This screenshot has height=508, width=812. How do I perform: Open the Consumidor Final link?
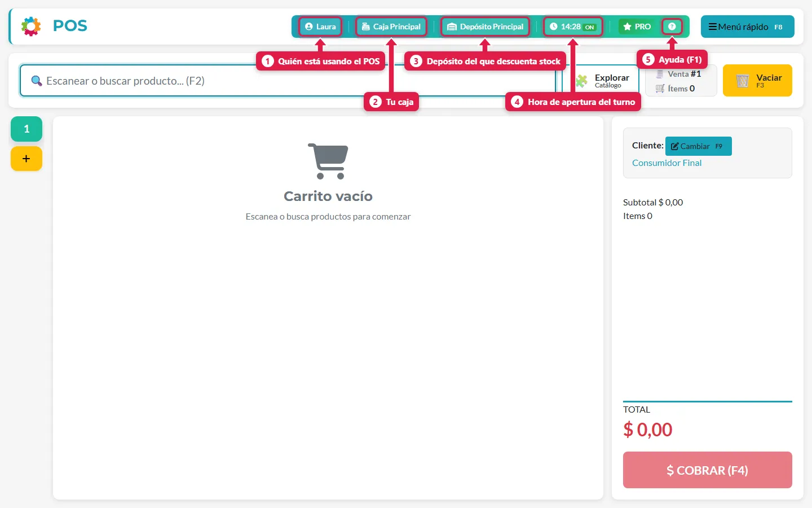667,163
